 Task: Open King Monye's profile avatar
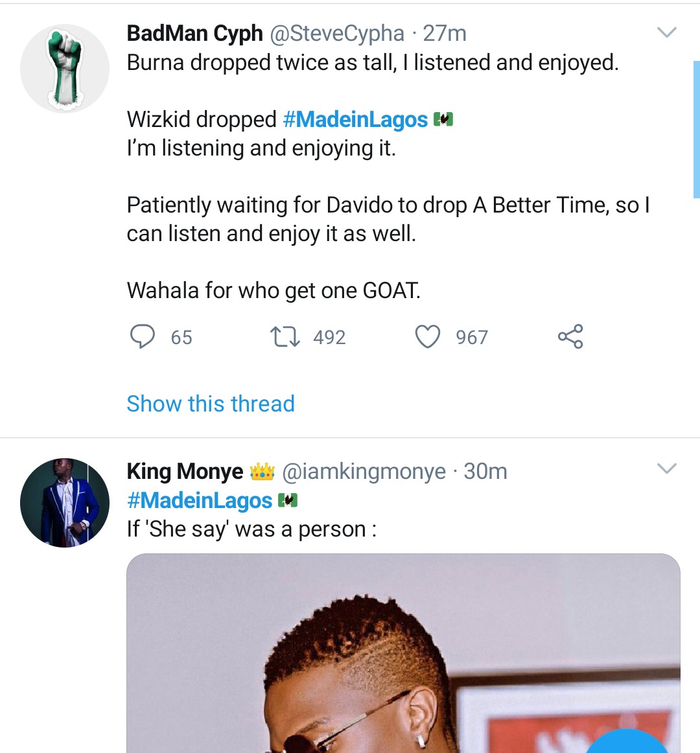click(x=65, y=503)
